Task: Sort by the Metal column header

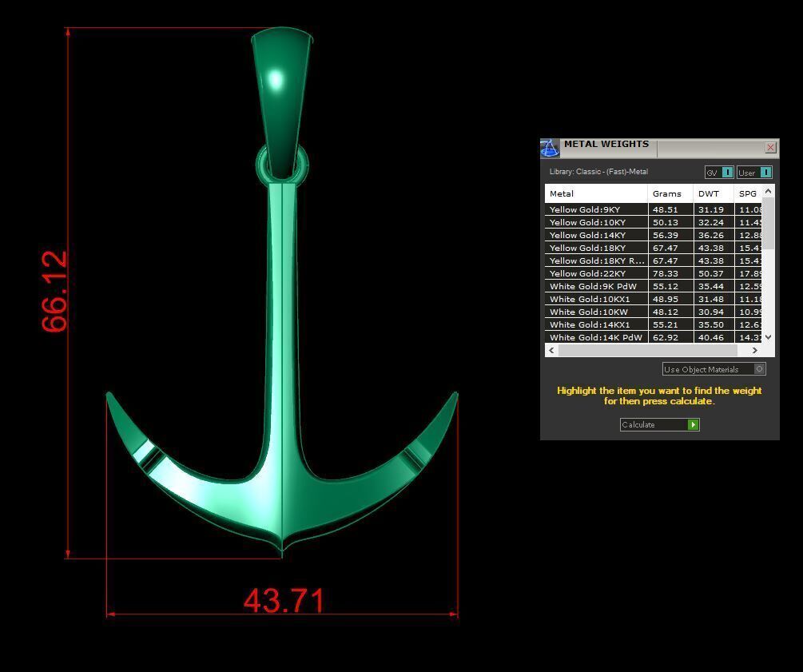Action: pos(596,193)
